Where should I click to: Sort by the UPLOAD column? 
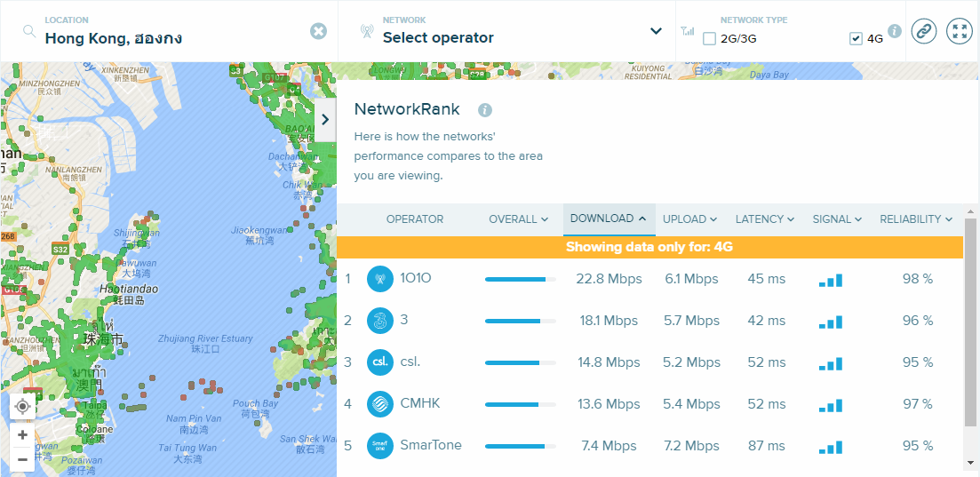689,219
